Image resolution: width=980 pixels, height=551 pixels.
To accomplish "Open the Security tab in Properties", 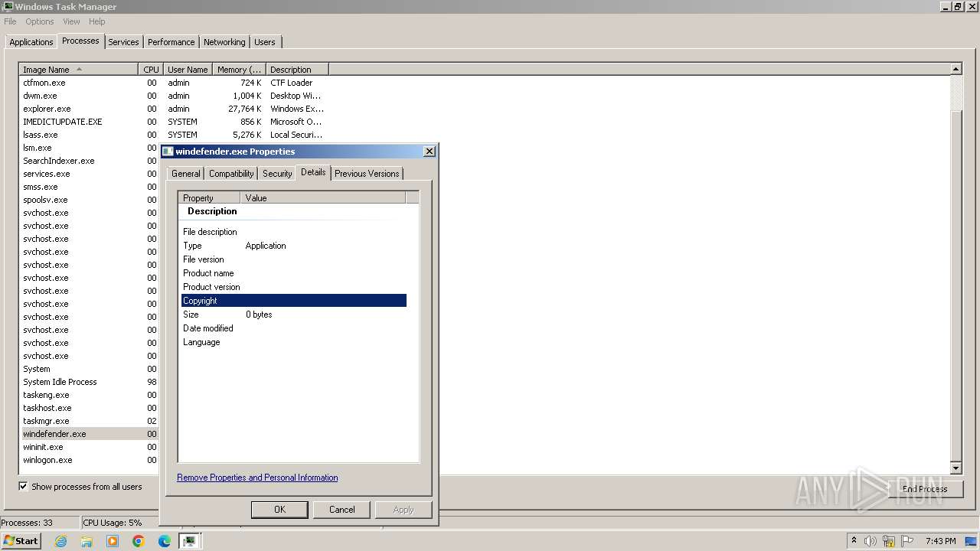I will click(x=277, y=174).
